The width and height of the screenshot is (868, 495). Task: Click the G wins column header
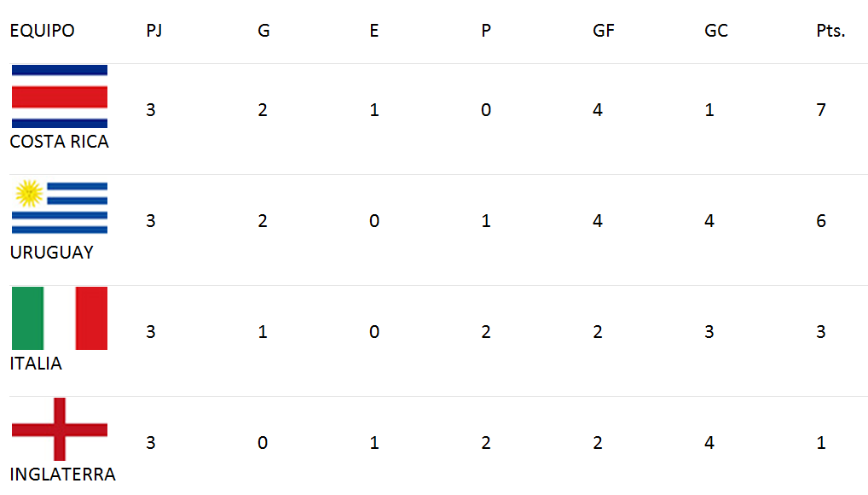pos(263,31)
